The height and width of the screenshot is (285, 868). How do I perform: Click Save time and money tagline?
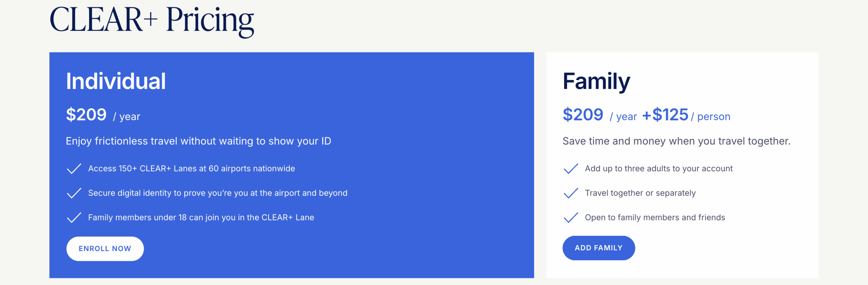(676, 141)
